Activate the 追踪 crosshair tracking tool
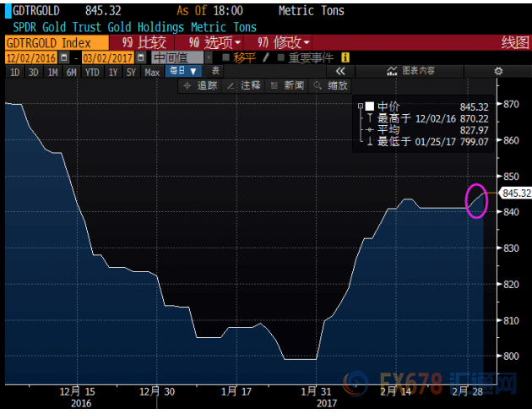532x414 pixels. pyautogui.click(x=200, y=85)
